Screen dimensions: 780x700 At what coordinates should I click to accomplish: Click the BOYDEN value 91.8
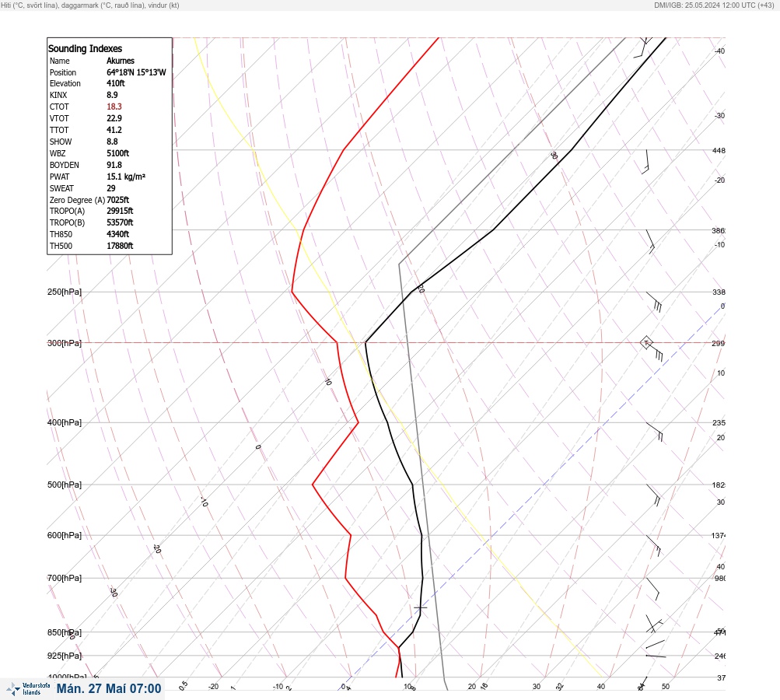point(114,165)
